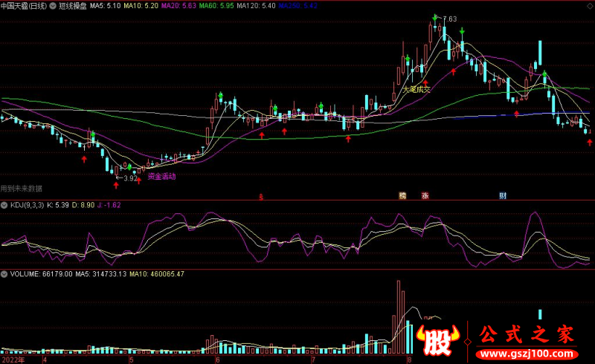Click the 财 event marker icon
The height and width of the screenshot is (364, 595).
[503, 196]
